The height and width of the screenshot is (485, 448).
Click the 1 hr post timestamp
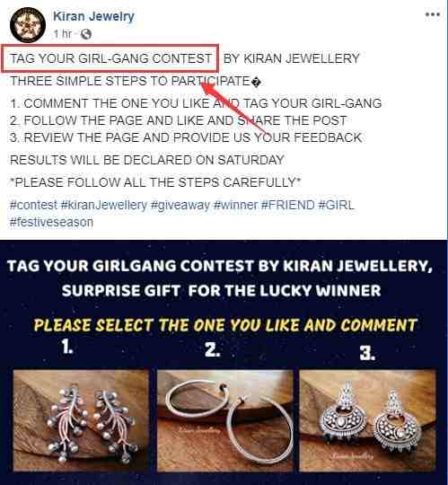point(63,34)
